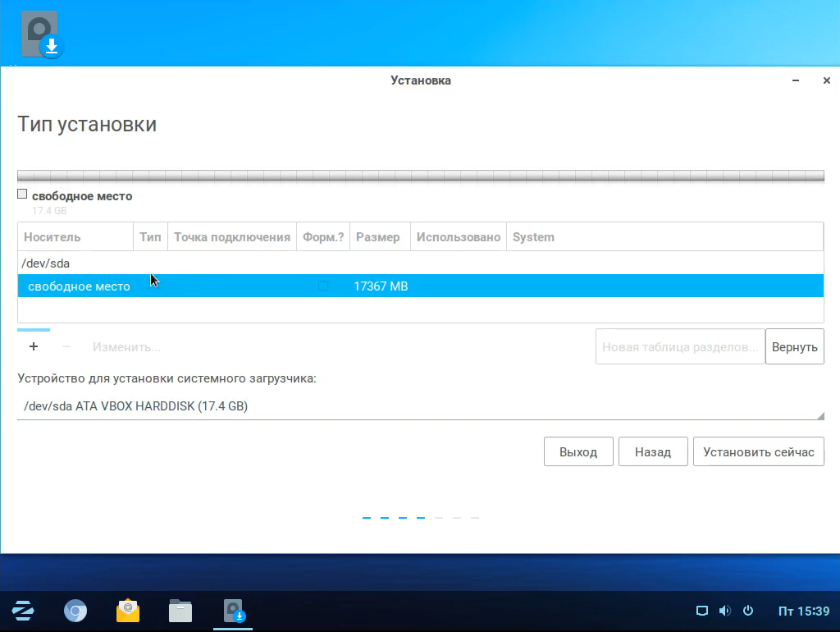Image resolution: width=840 pixels, height=632 pixels.
Task: Click the plus icon to add partition
Action: [34, 346]
